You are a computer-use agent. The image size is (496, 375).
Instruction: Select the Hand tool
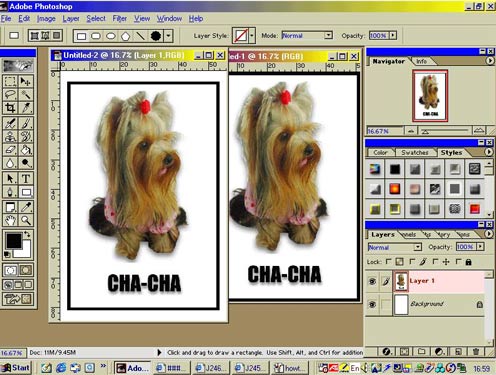(10, 220)
